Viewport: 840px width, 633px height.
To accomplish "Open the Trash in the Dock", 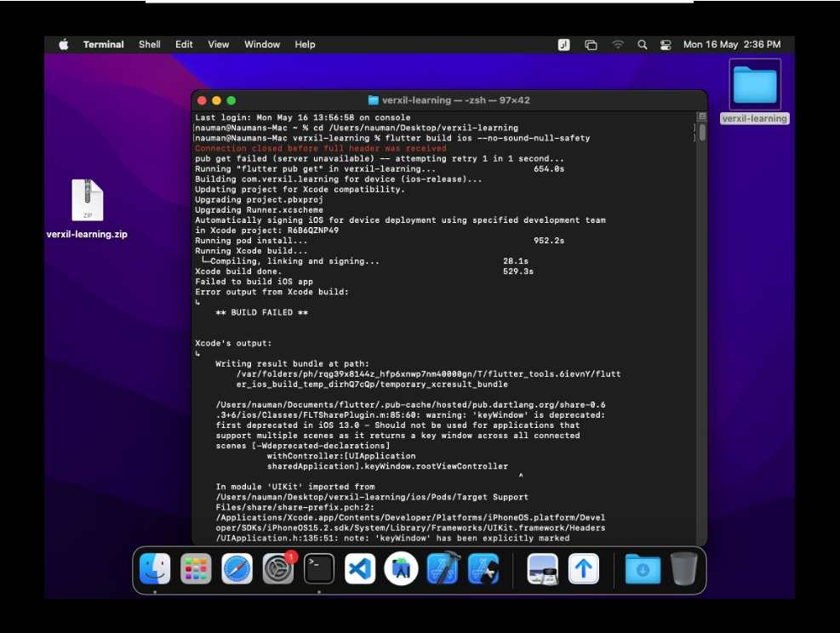I will pos(683,568).
